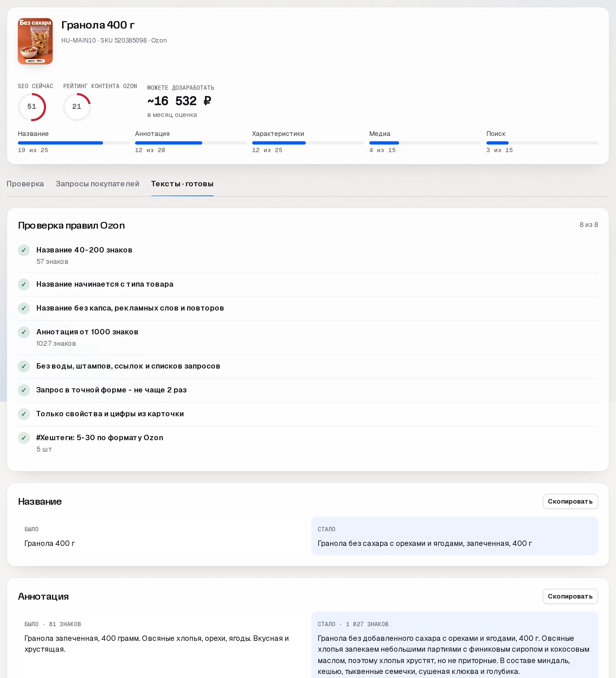The image size is (616, 678).
Task: Click the СТАЛО title text box
Action: [x=454, y=536]
